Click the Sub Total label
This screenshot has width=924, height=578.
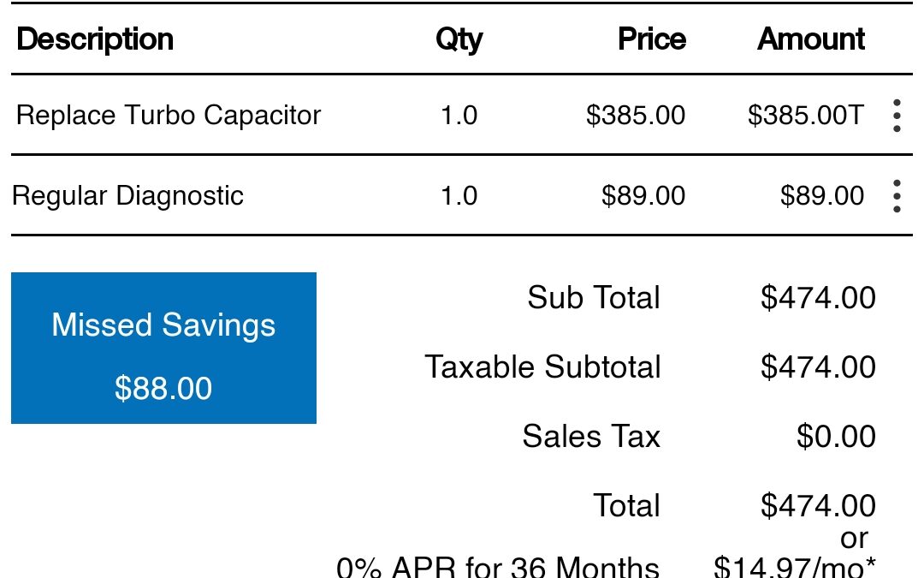(594, 298)
